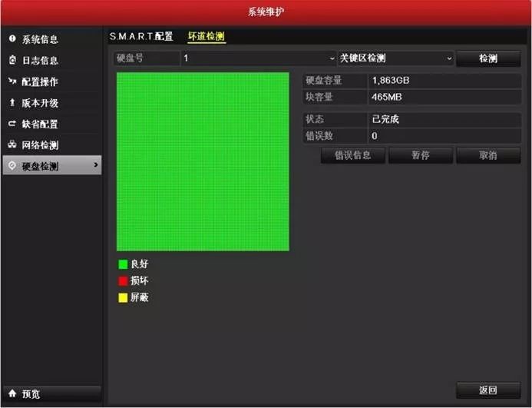Click the 返回 back button
This screenshot has height=408, width=532.
[488, 390]
